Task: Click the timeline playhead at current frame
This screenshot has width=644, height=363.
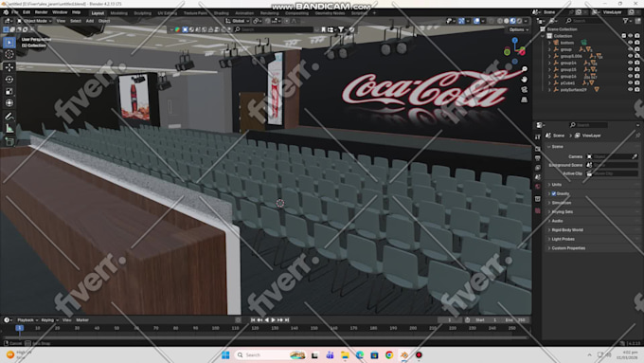Action: coord(19,328)
